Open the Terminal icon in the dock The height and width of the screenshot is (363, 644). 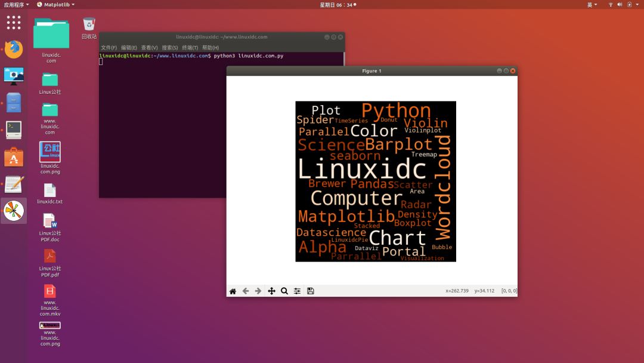pyautogui.click(x=14, y=130)
